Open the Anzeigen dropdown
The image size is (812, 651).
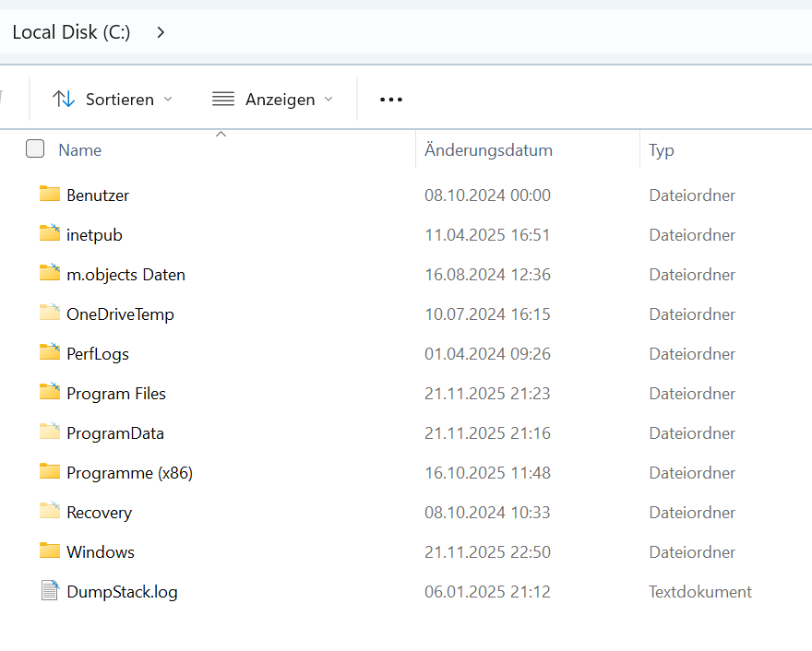click(272, 99)
